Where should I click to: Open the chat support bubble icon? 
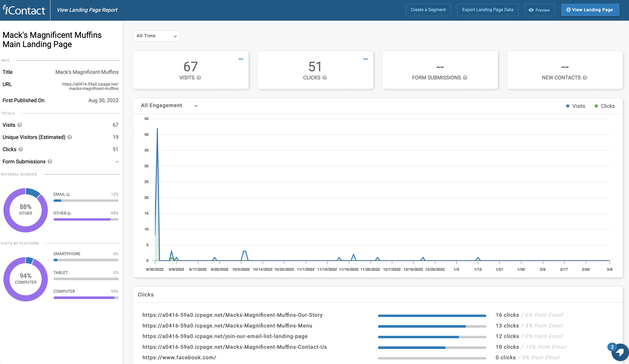[x=620, y=352]
